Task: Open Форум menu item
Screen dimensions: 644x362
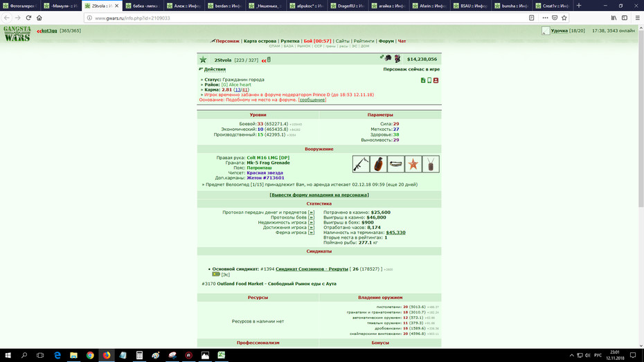Action: (x=386, y=41)
